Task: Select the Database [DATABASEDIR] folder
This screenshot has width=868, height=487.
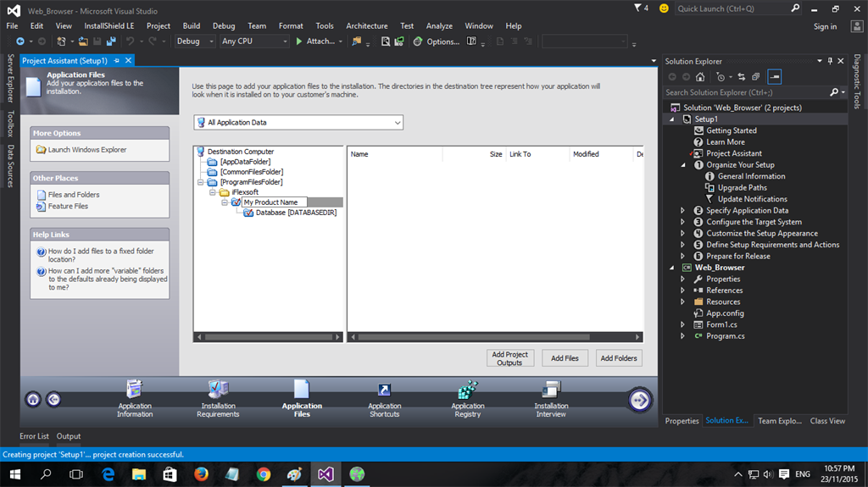Action: (x=296, y=213)
